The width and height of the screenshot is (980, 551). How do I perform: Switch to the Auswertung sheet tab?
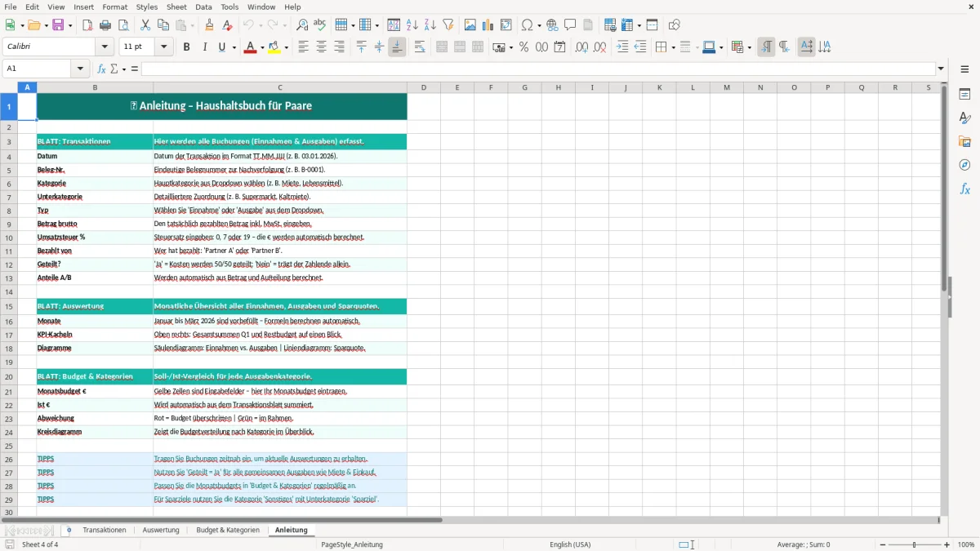tap(161, 531)
